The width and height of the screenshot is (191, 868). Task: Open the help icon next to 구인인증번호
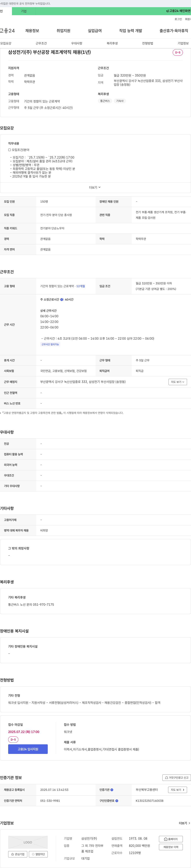pyautogui.click(x=117, y=801)
